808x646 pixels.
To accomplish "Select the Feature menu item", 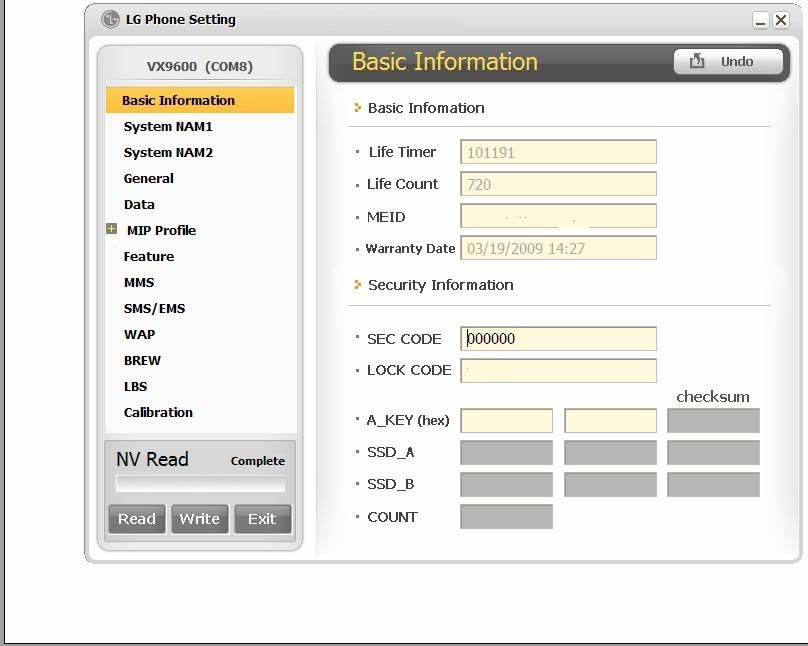I will click(148, 257).
